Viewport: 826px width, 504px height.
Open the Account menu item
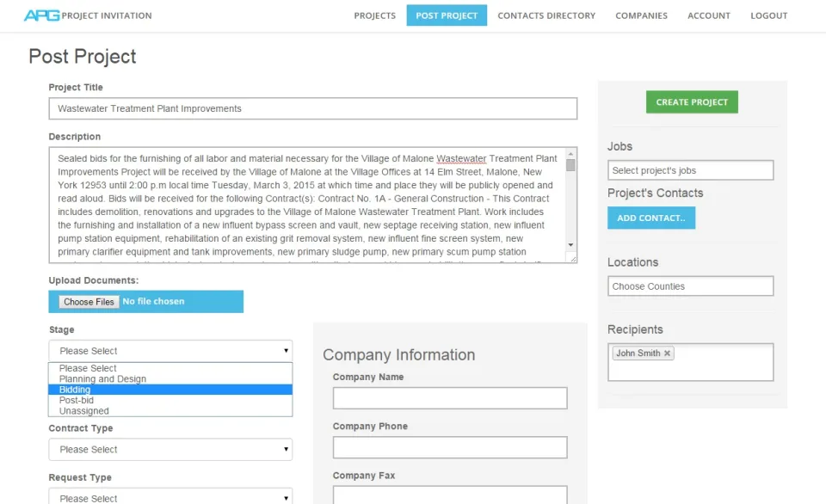click(708, 15)
